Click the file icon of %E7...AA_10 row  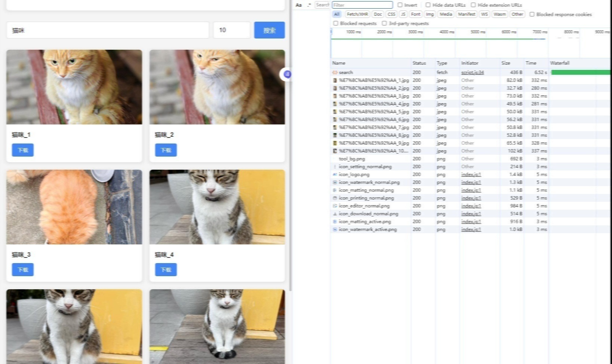point(335,151)
